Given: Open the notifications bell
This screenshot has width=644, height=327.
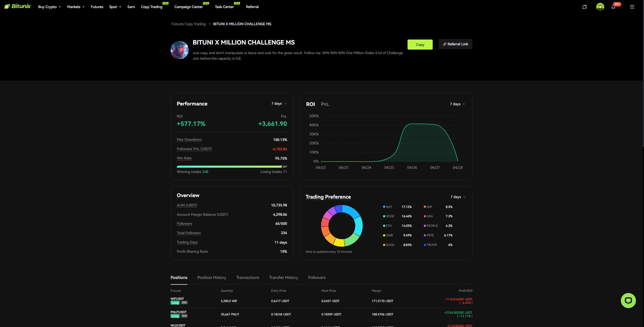Looking at the screenshot, I should coord(613,7).
